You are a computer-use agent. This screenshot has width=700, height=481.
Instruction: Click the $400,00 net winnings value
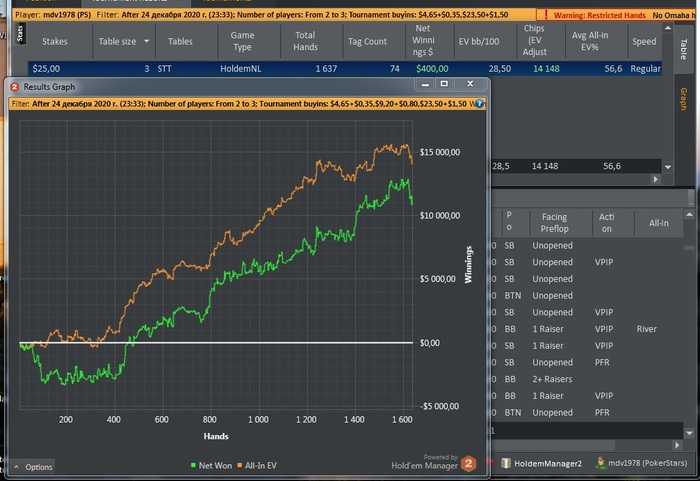[432, 69]
